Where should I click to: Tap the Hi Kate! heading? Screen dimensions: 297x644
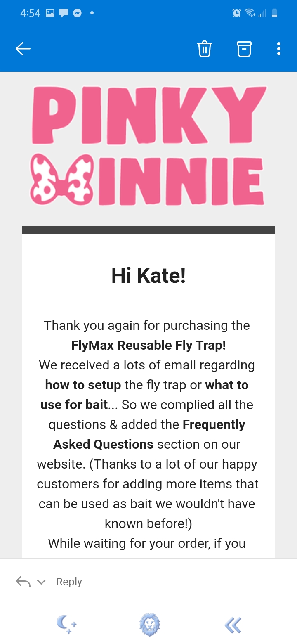pyautogui.click(x=148, y=275)
